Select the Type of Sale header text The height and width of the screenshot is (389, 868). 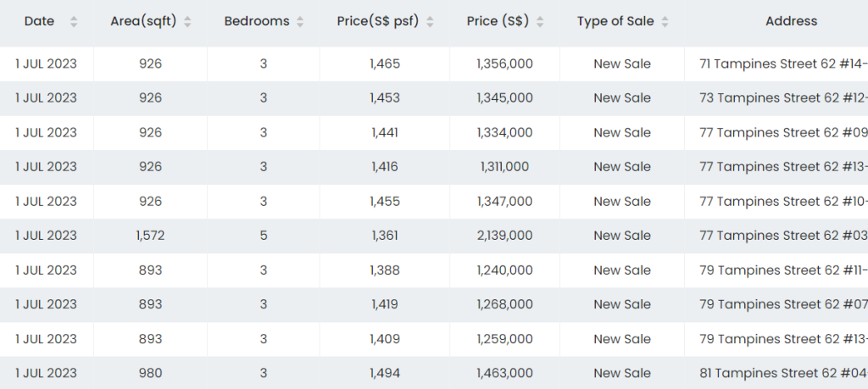tap(615, 21)
